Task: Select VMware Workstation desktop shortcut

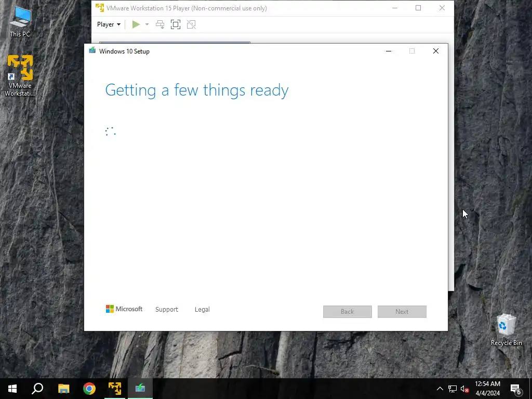Action: [x=20, y=75]
